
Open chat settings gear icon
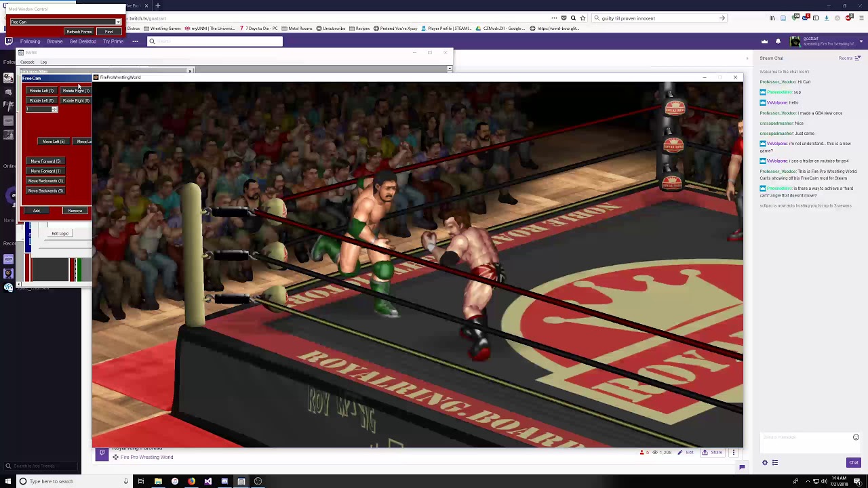(x=765, y=463)
